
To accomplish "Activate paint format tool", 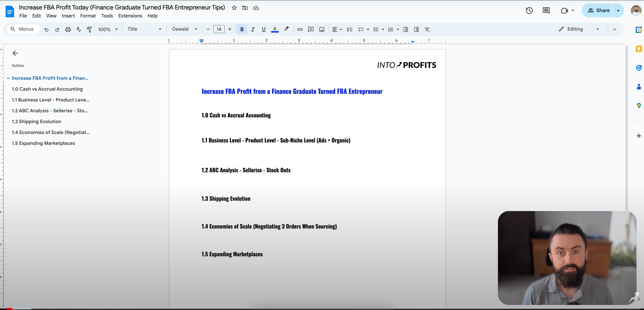I will 89,29.
